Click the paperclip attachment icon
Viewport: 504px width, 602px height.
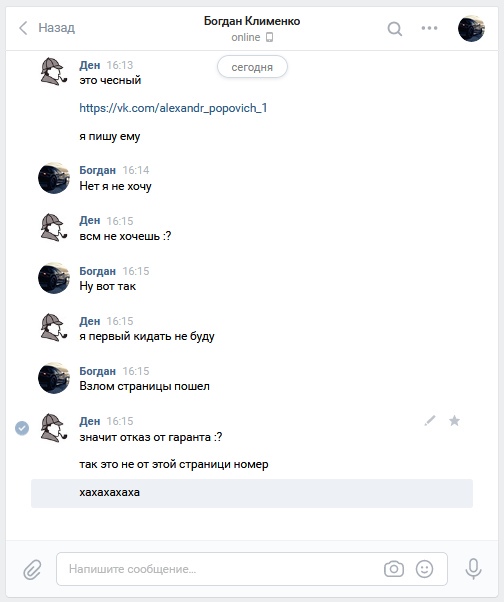(x=32, y=569)
